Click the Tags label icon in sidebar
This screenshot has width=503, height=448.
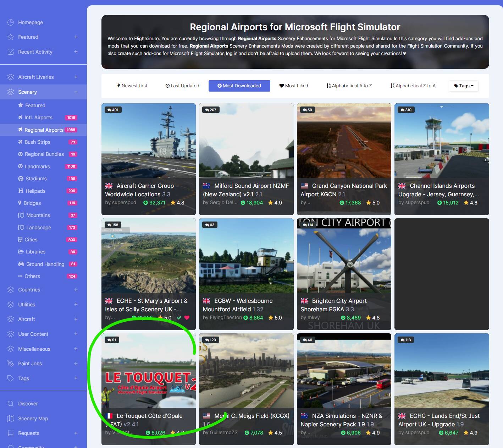11,378
